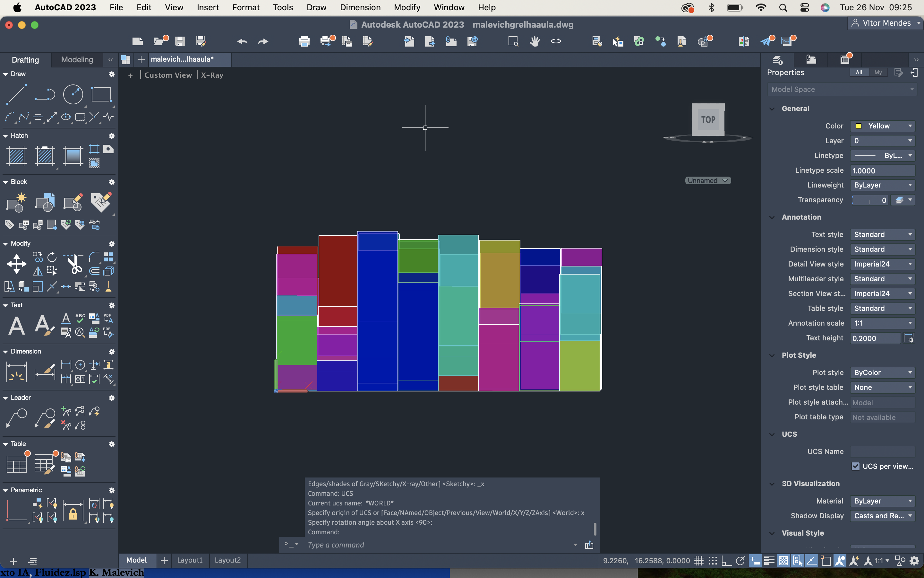Screen dimensions: 924x578
Task: Select the Rotate tool in Modify panel
Action: [x=52, y=257]
